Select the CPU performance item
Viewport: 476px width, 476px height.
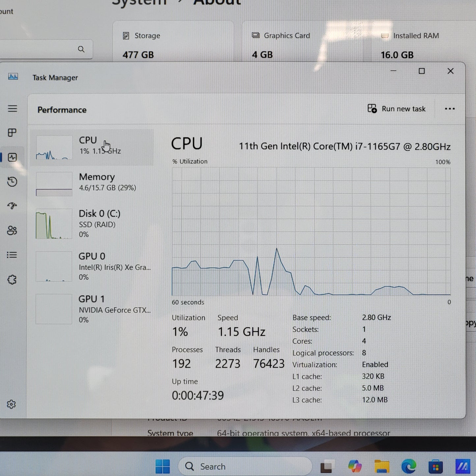point(92,148)
